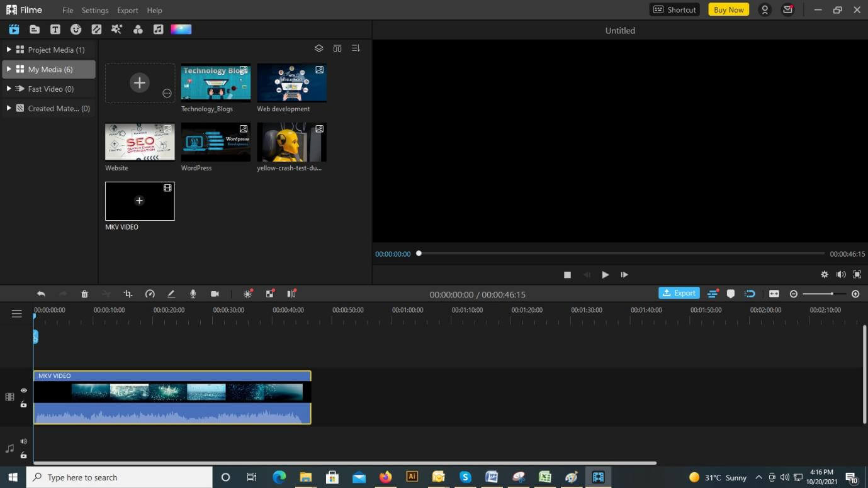This screenshot has width=868, height=488.
Task: Toggle video track visibility eye icon
Action: pyautogui.click(x=24, y=391)
